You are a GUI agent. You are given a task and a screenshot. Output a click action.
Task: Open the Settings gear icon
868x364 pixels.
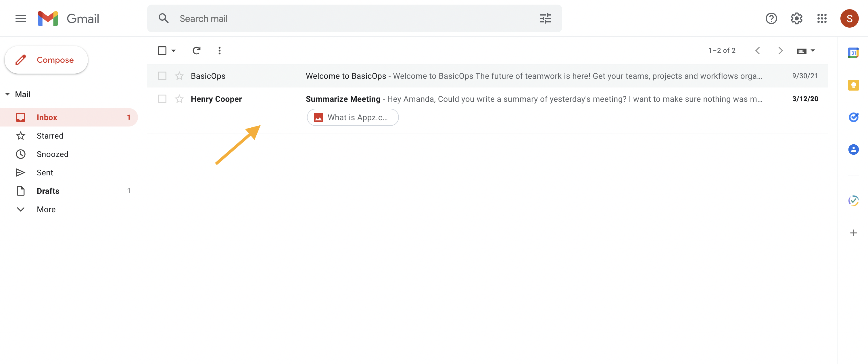[x=796, y=18]
